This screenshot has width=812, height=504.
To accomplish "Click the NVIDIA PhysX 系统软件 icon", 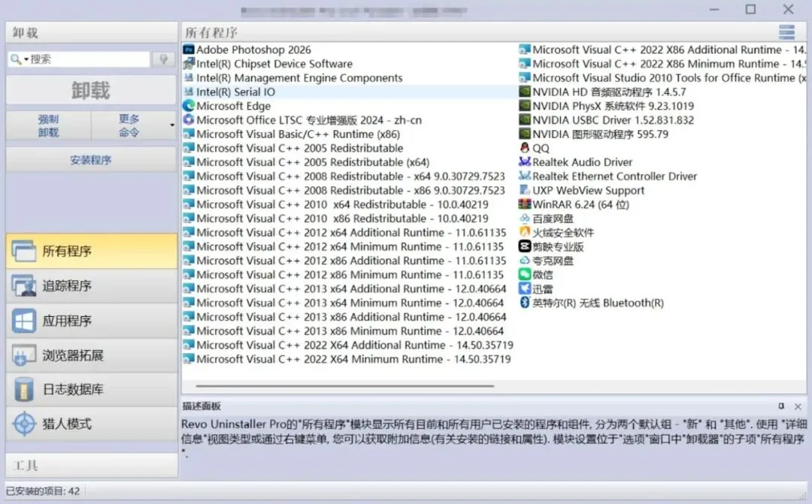I will click(525, 106).
